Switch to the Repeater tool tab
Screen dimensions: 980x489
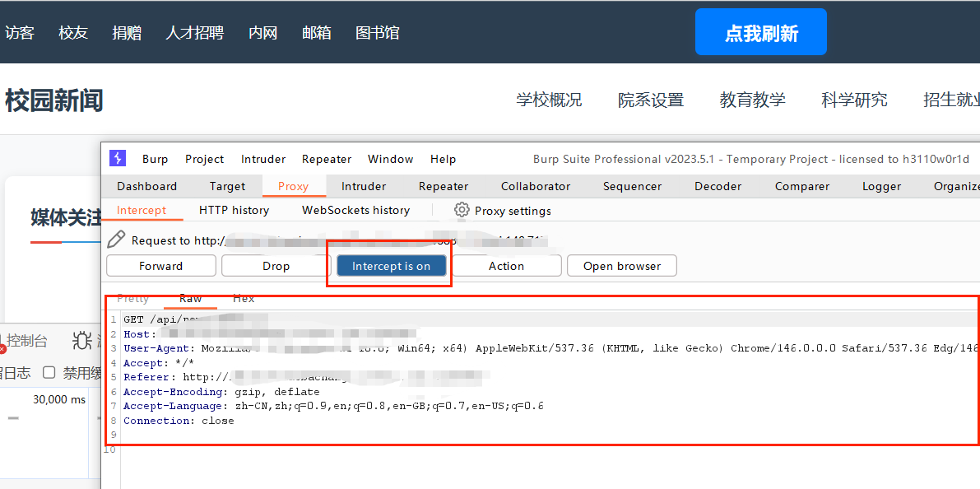point(444,186)
